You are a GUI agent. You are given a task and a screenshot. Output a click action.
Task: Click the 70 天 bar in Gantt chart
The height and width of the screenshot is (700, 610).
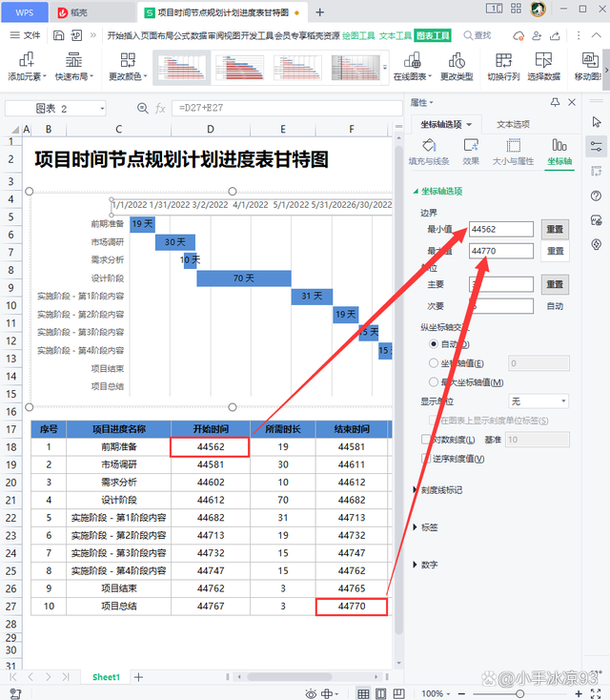click(244, 278)
